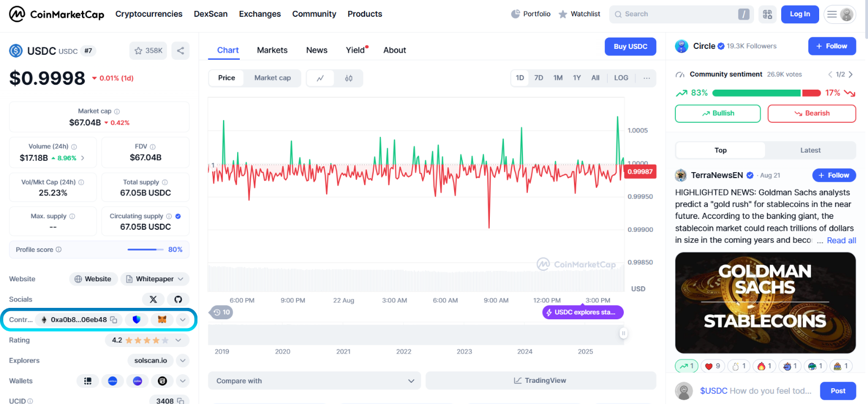The height and width of the screenshot is (404, 868).
Task: Set chart range to 1Y
Action: pyautogui.click(x=577, y=78)
